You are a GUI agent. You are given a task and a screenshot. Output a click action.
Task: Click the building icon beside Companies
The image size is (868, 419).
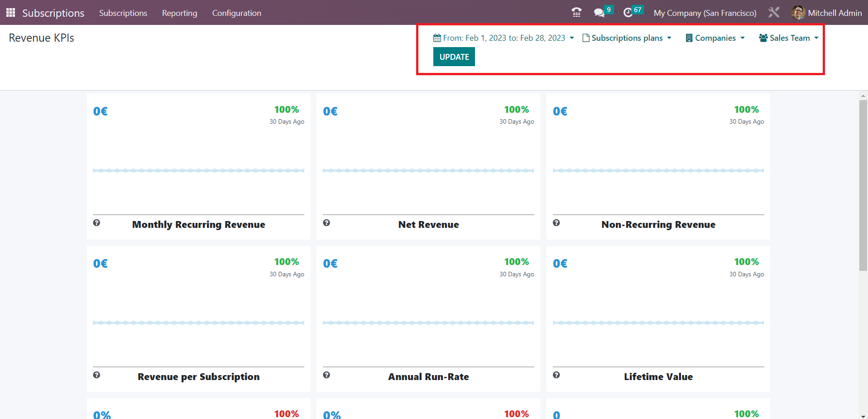tap(689, 38)
